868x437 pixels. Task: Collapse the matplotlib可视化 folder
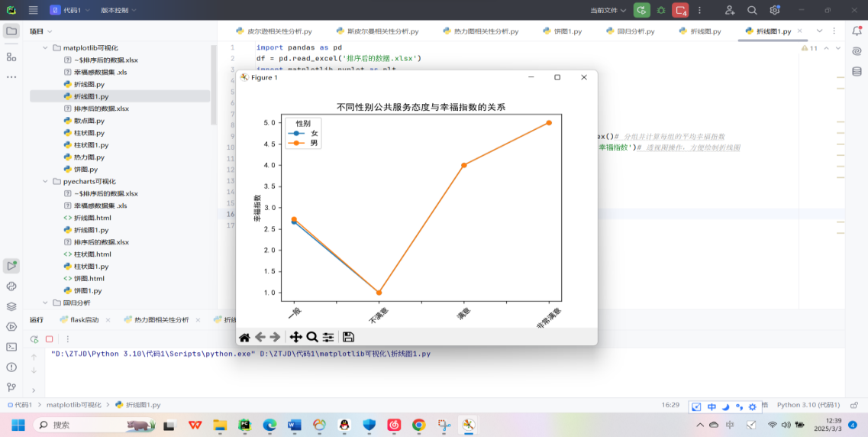point(45,48)
